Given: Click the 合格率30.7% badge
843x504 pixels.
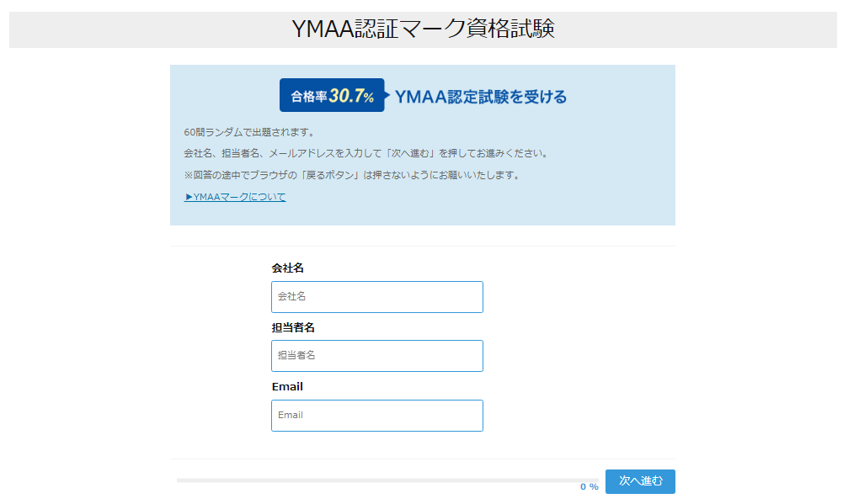Looking at the screenshot, I should pyautogui.click(x=333, y=95).
